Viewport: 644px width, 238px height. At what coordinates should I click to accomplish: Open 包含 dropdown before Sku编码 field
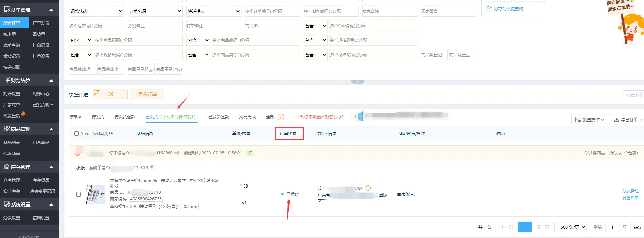tap(316, 26)
